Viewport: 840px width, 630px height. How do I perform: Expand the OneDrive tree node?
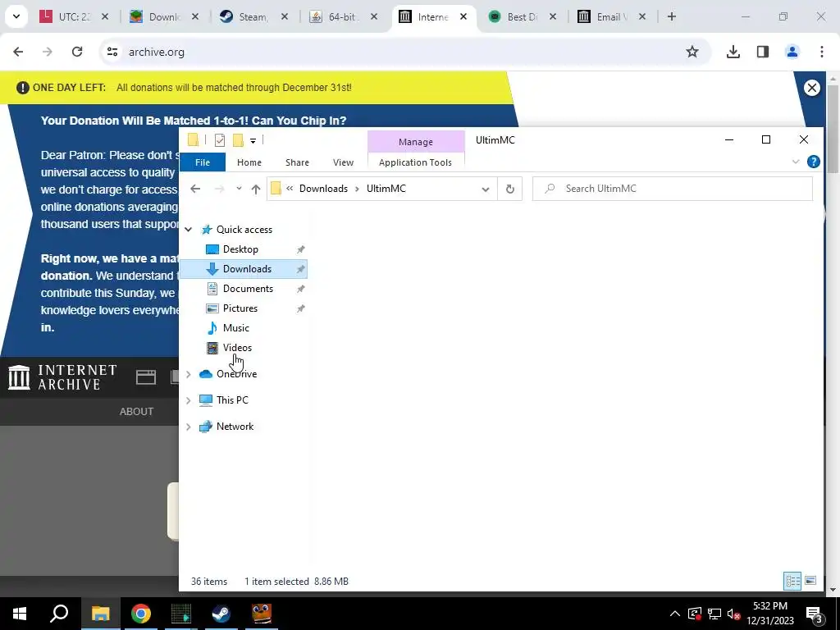pyautogui.click(x=189, y=374)
